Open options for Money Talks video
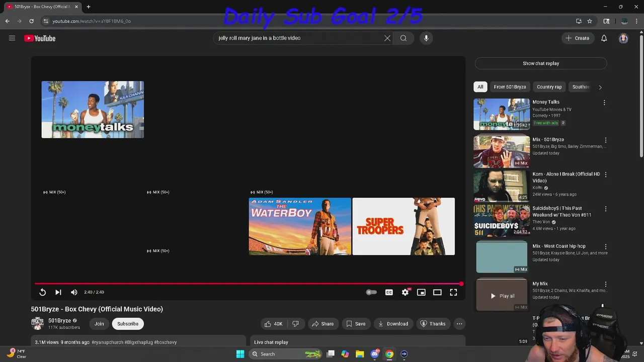644x362 pixels. pyautogui.click(x=604, y=103)
